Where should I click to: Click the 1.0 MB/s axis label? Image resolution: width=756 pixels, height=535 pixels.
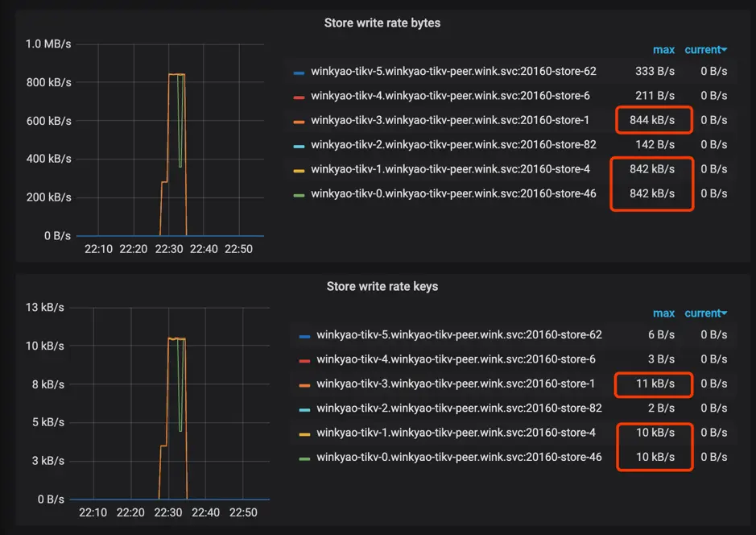[48, 44]
